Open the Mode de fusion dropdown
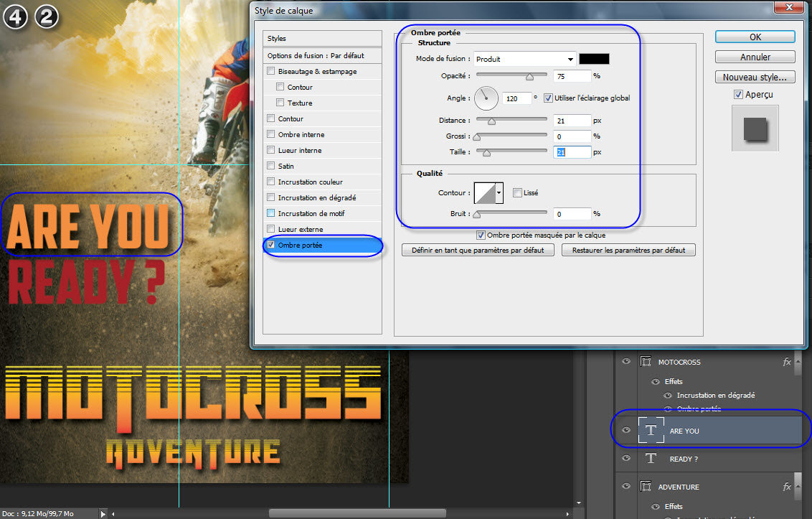This screenshot has height=519, width=812. (x=525, y=60)
